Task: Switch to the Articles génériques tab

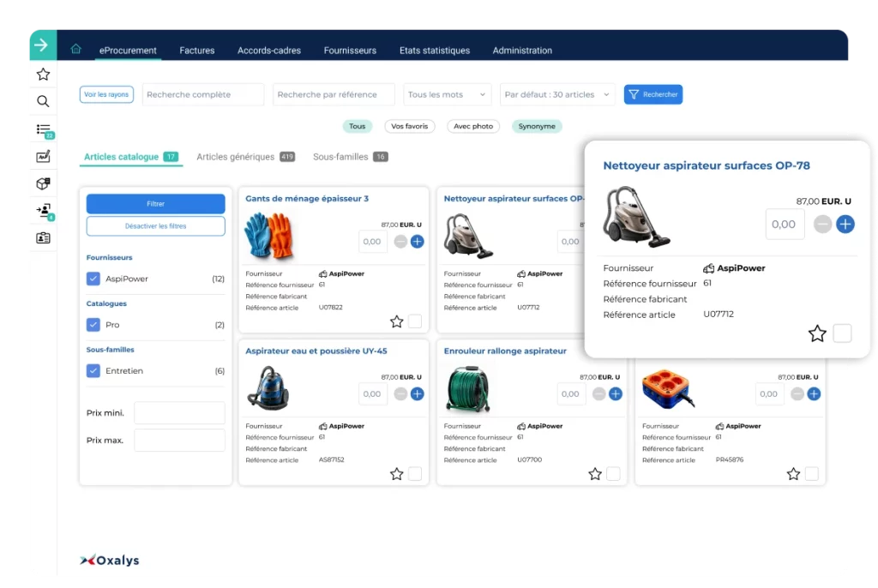Action: (x=236, y=157)
